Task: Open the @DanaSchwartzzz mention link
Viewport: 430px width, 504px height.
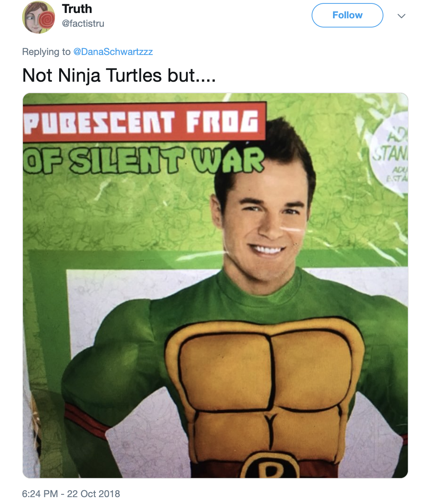Action: [113, 52]
